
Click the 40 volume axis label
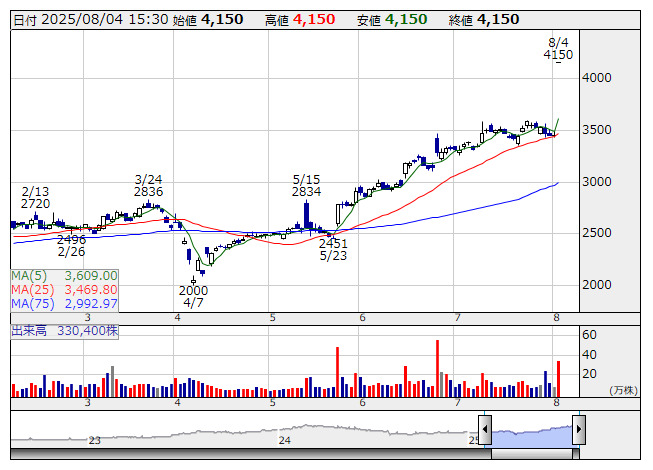point(589,355)
